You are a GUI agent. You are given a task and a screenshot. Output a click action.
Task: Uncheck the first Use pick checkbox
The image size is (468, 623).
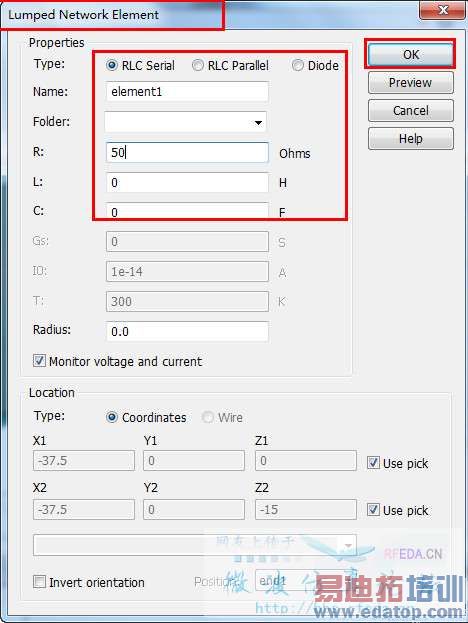point(373,463)
